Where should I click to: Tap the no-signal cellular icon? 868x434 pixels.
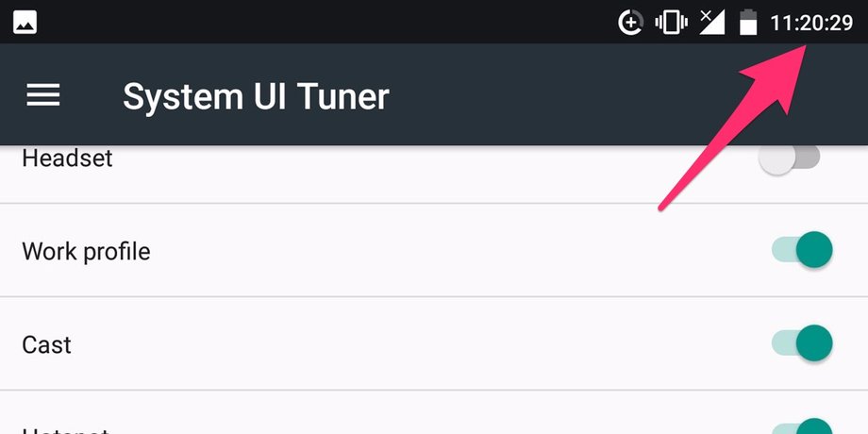pyautogui.click(x=712, y=22)
